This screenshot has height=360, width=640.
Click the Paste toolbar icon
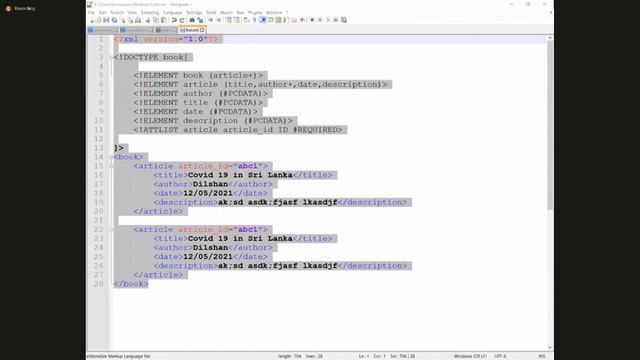[164, 20]
